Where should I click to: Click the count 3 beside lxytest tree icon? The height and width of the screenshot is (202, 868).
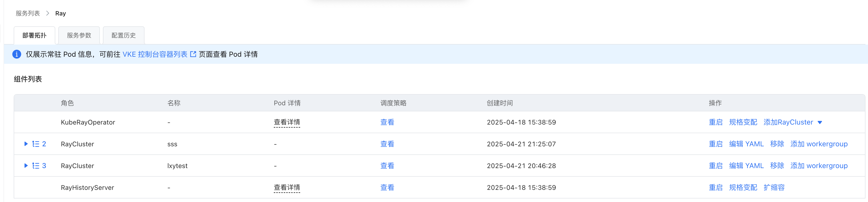[x=44, y=166]
